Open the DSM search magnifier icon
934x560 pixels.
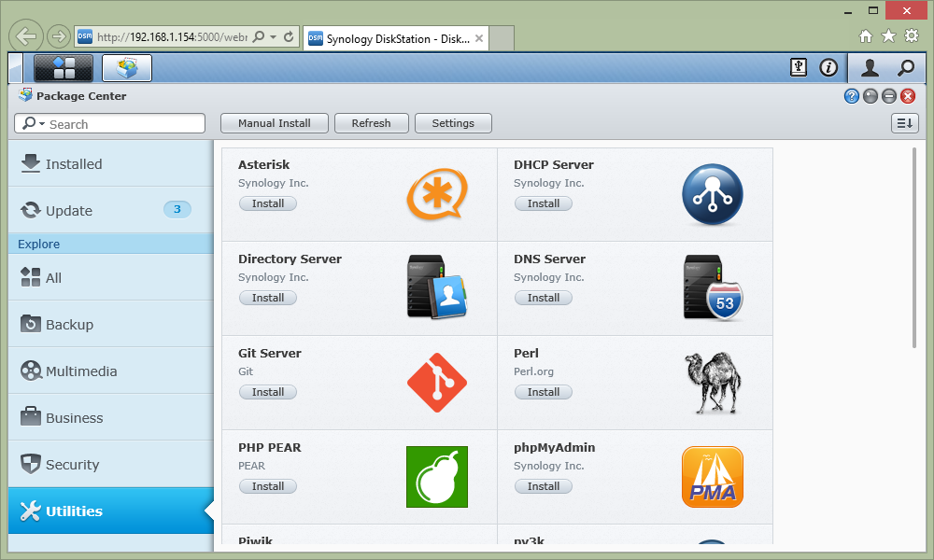click(x=906, y=68)
